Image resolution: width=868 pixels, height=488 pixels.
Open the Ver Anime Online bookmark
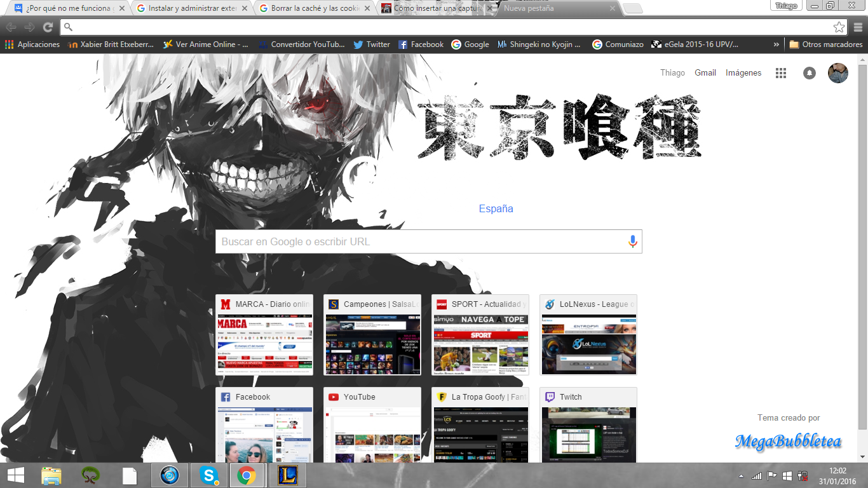click(x=205, y=44)
